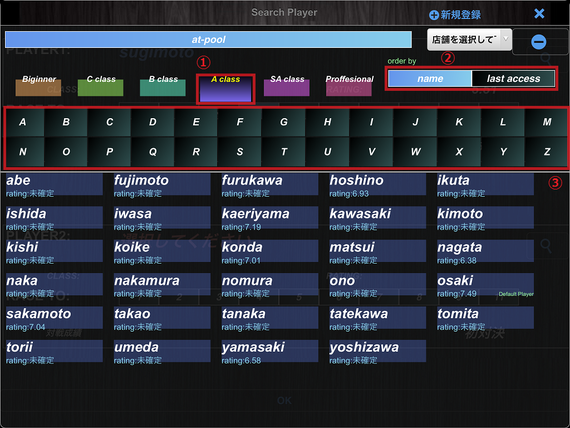Filter names by letter E
Image resolution: width=570 pixels, height=428 pixels.
[x=196, y=122]
